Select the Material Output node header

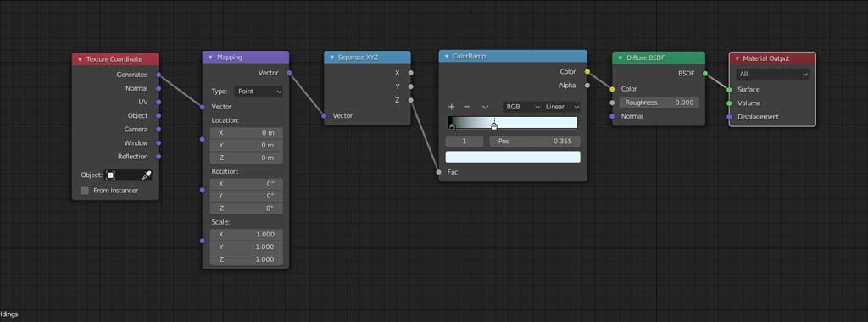pos(772,58)
